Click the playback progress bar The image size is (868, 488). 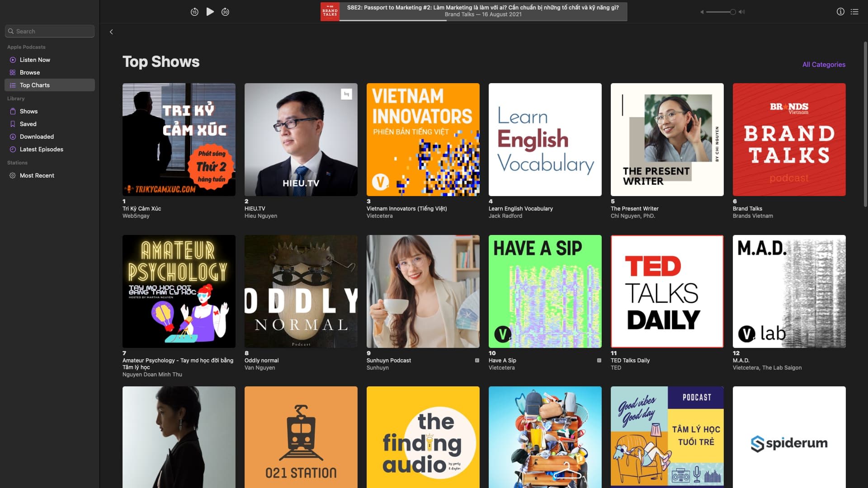pyautogui.click(x=483, y=20)
